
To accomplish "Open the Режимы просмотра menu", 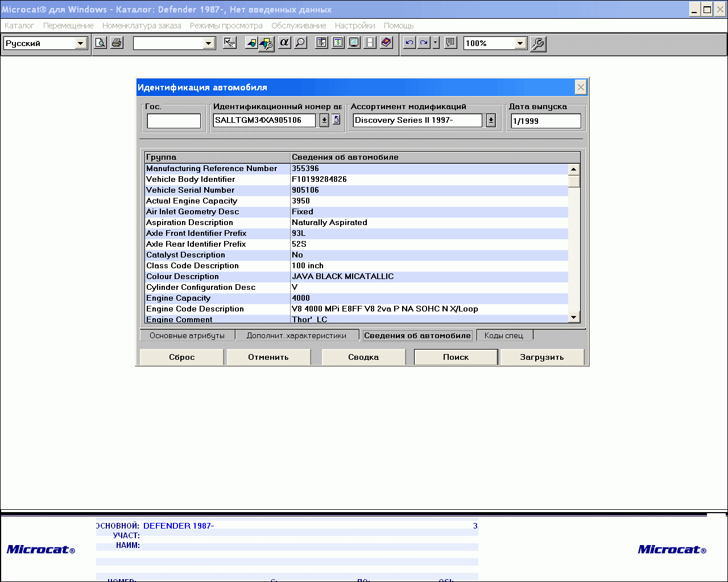I will pyautogui.click(x=226, y=26).
